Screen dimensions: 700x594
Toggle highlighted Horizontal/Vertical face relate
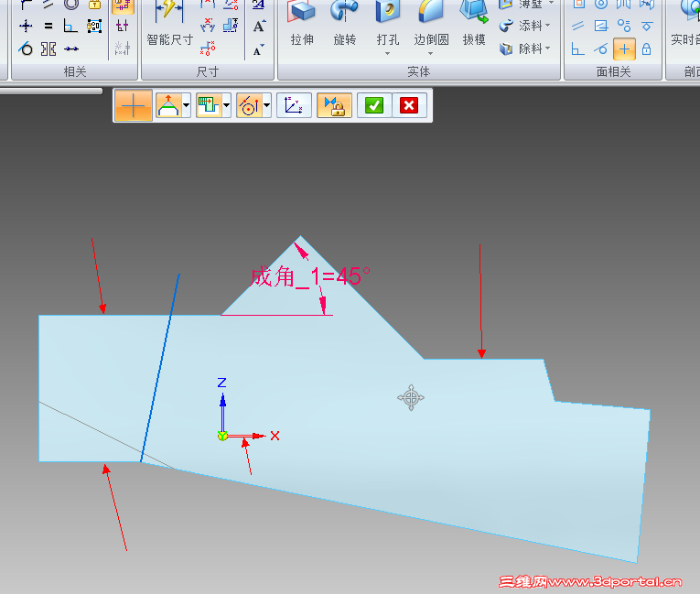(x=624, y=49)
